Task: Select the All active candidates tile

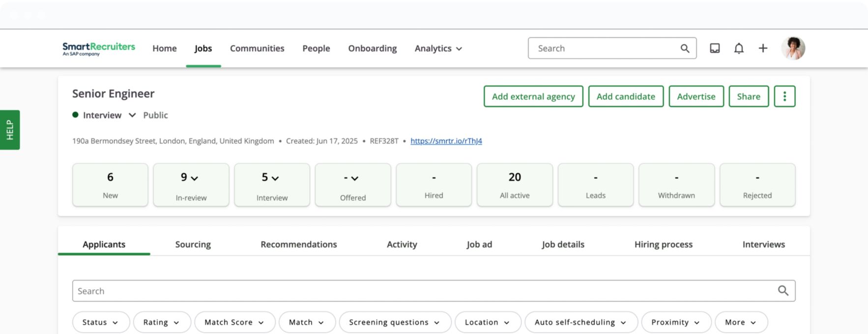Action: coord(515,185)
